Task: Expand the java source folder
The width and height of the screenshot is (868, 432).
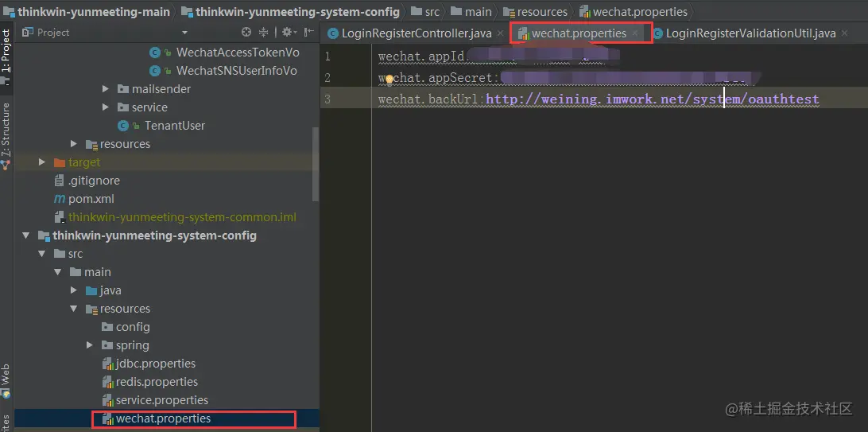Action: pos(74,290)
